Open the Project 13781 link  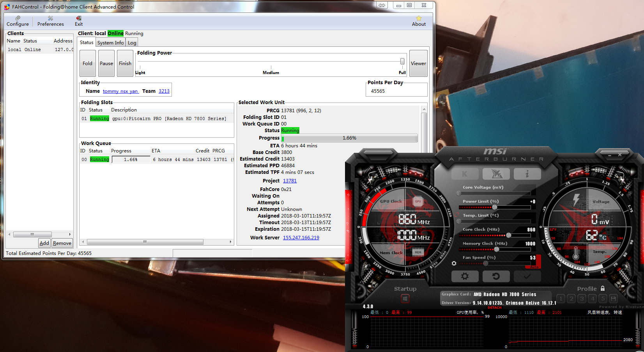pyautogui.click(x=290, y=181)
